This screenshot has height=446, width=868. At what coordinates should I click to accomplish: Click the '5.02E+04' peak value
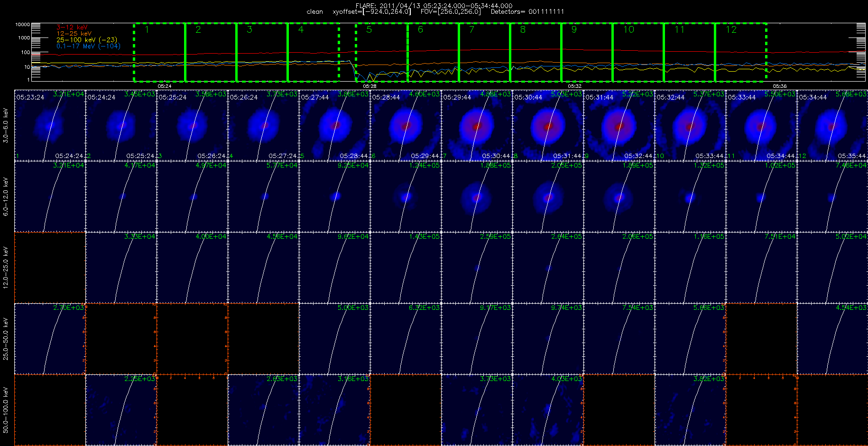851,237
